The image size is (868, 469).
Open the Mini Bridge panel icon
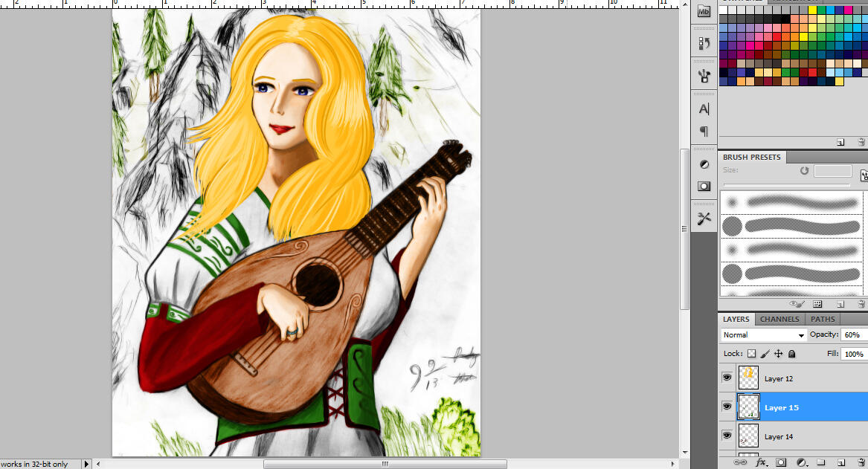click(x=704, y=11)
